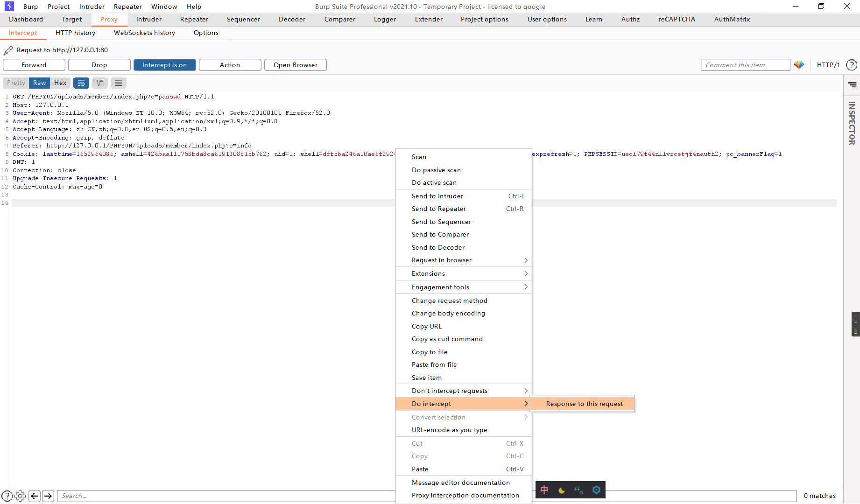Open the search settings gear icon

pos(20,496)
